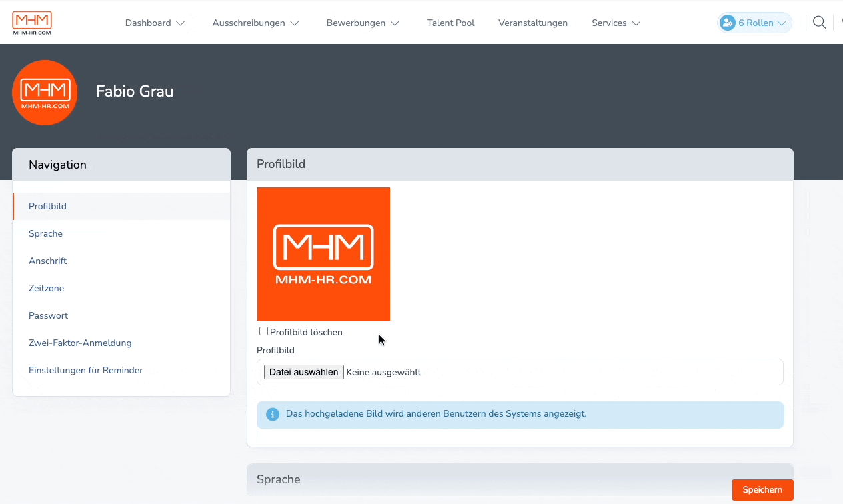Click the info icon in blue notice
The image size is (843, 504).
(x=273, y=414)
